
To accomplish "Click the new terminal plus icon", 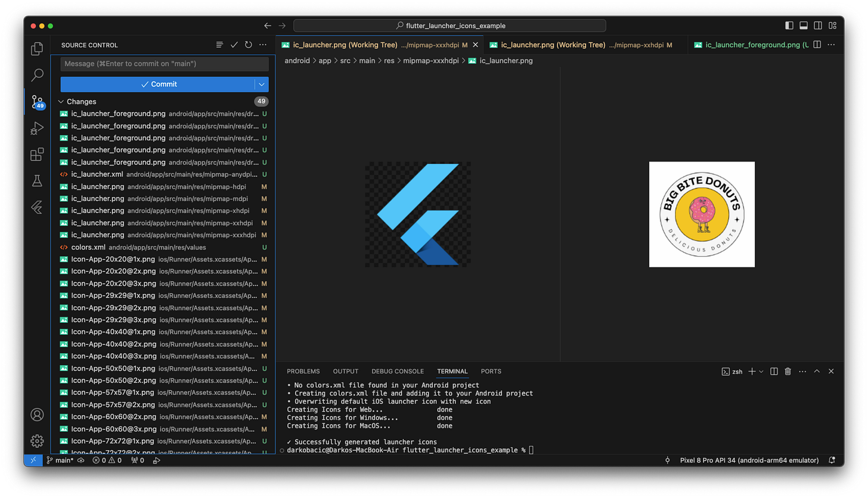I will click(752, 371).
